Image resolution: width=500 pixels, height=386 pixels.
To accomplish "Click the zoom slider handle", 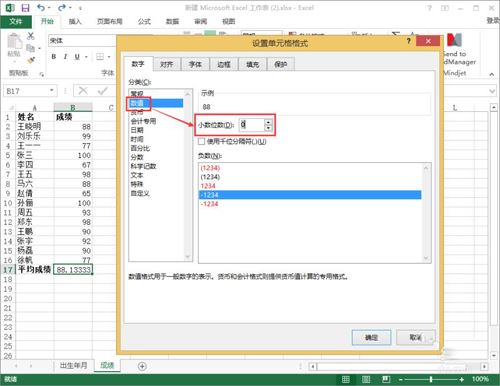I will click(431, 379).
